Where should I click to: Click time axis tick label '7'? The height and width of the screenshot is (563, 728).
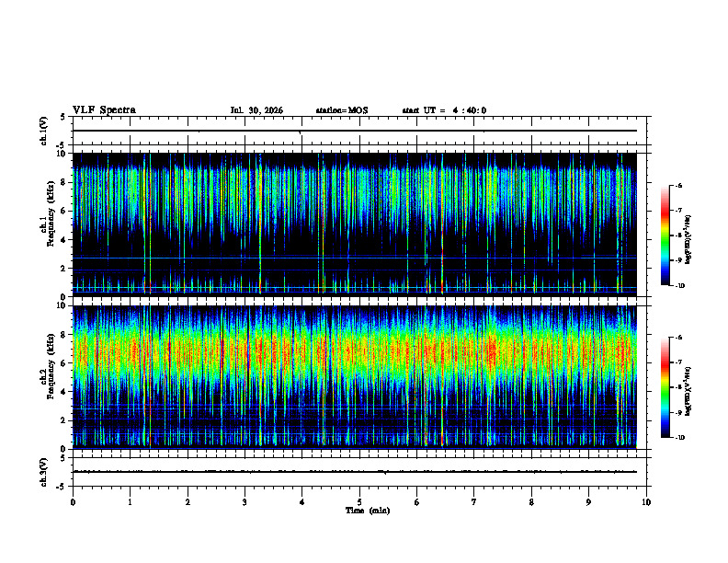pyautogui.click(x=474, y=502)
